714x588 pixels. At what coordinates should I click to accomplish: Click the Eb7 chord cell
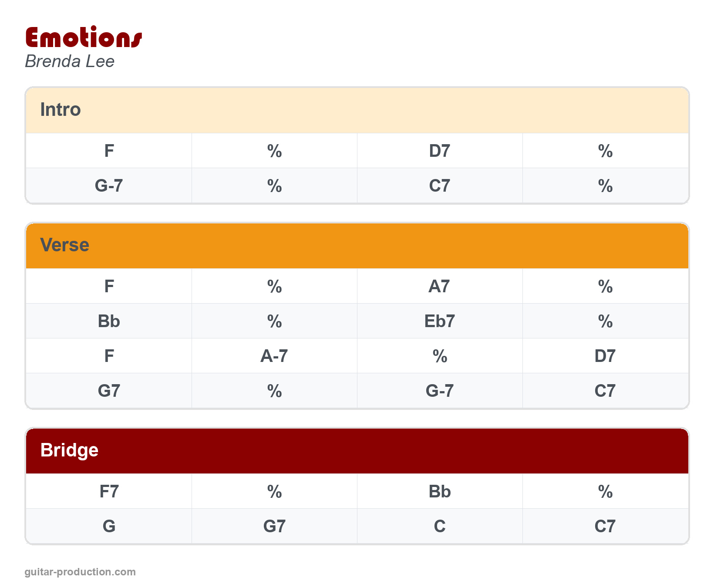(439, 321)
